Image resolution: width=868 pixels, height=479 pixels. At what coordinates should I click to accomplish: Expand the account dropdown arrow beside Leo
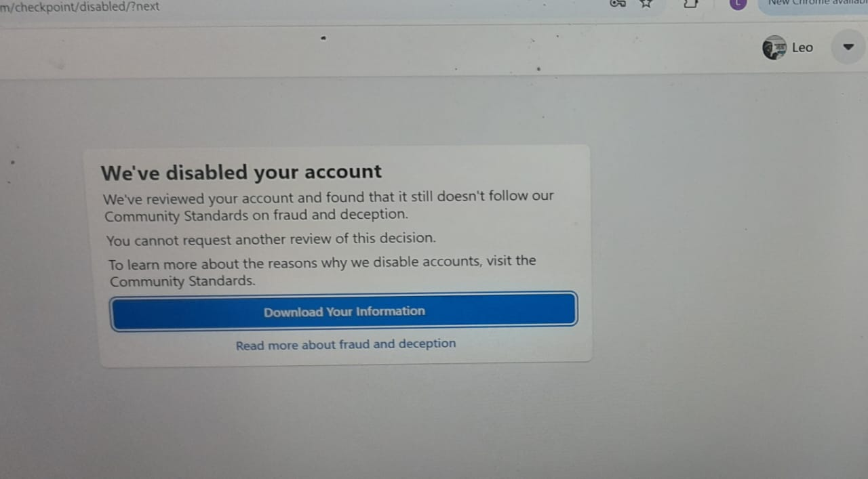tap(848, 47)
